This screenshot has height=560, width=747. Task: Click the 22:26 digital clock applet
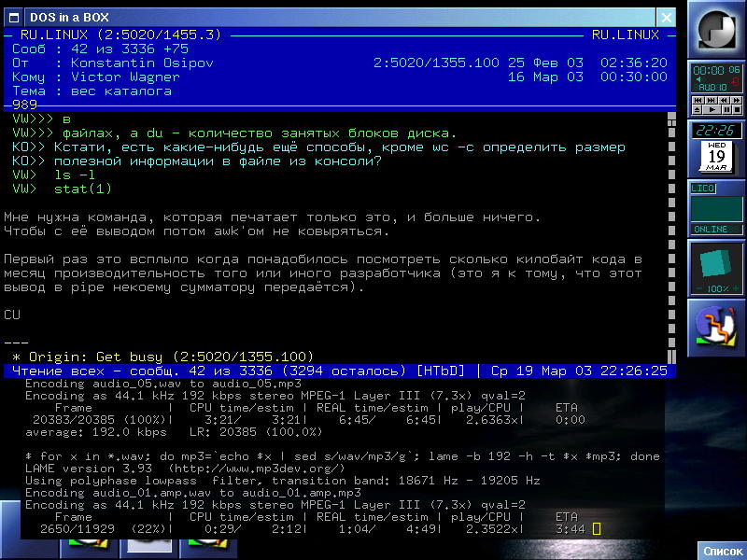point(716,131)
